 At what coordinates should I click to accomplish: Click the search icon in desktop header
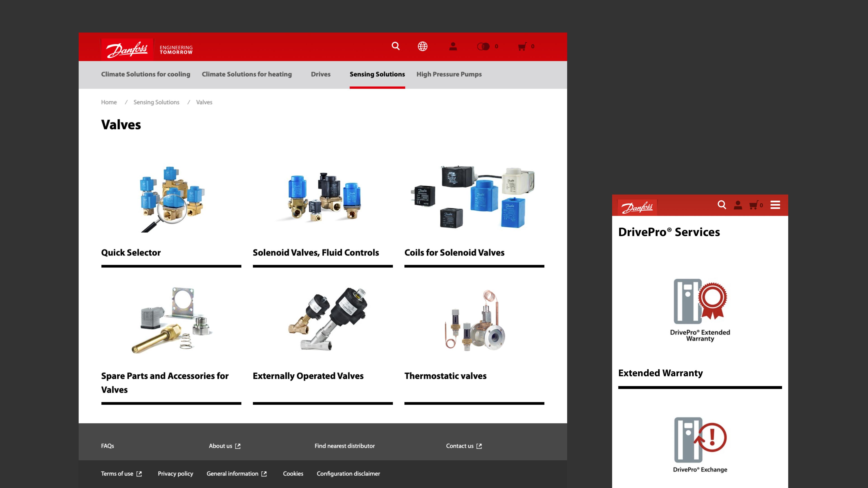coord(396,46)
